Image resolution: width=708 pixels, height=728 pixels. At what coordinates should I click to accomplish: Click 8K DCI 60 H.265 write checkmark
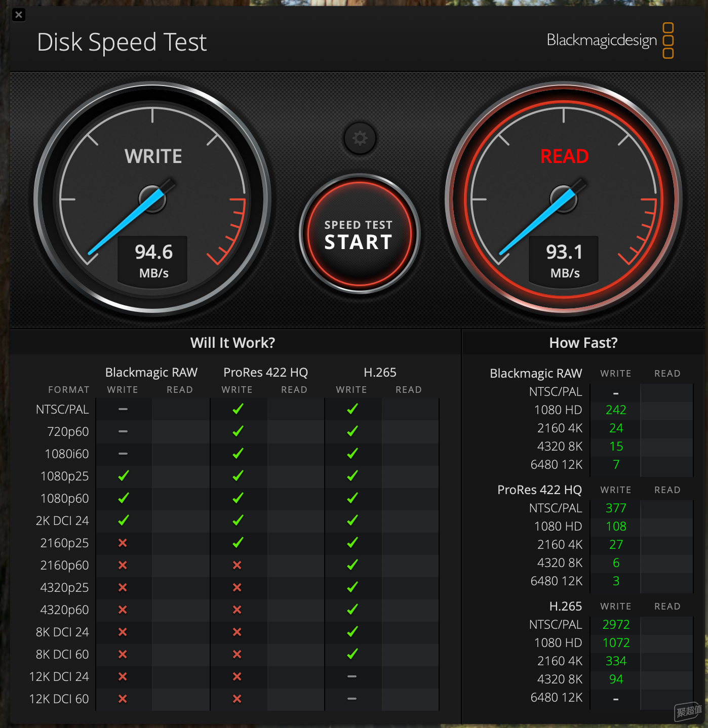pyautogui.click(x=352, y=654)
